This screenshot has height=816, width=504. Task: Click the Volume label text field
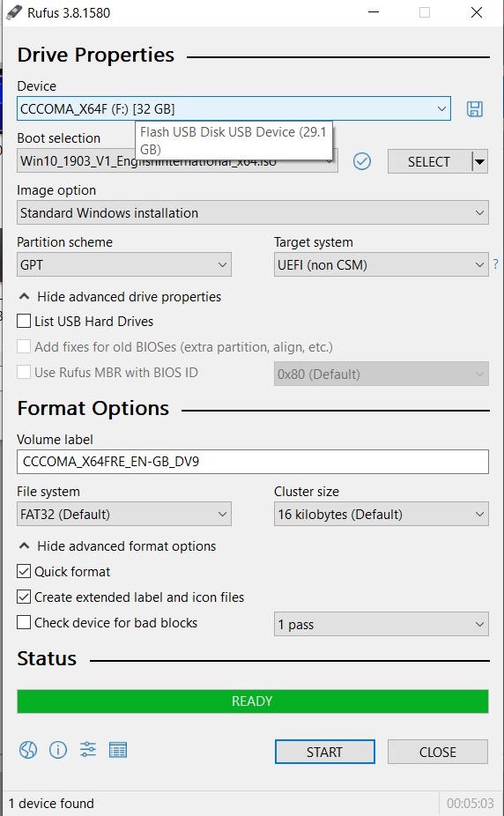point(253,462)
